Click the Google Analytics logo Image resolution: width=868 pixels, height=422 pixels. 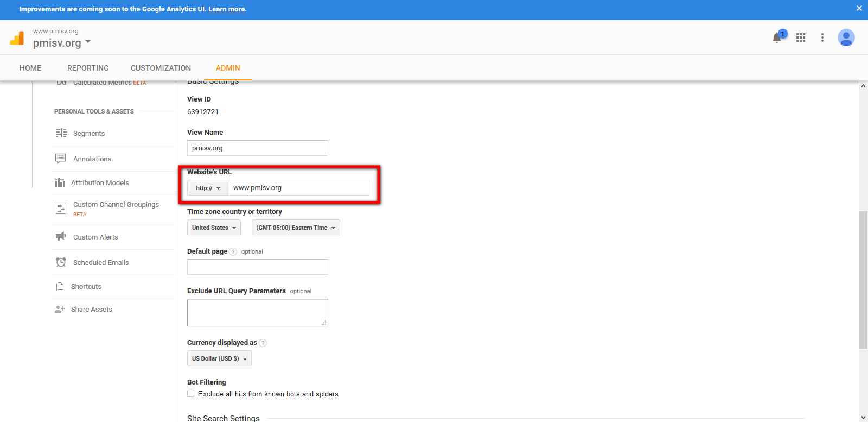coord(17,37)
